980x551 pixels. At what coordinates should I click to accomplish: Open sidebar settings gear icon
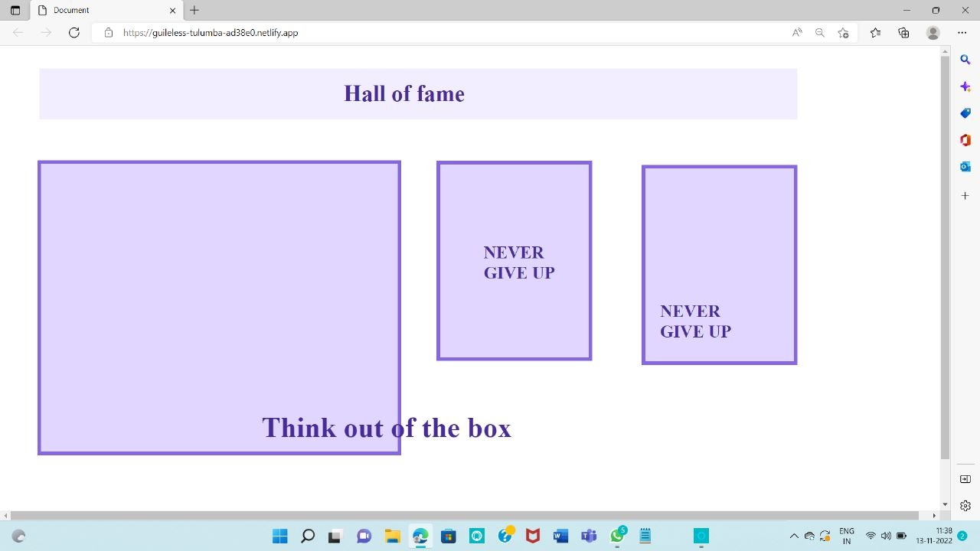[x=965, y=505]
